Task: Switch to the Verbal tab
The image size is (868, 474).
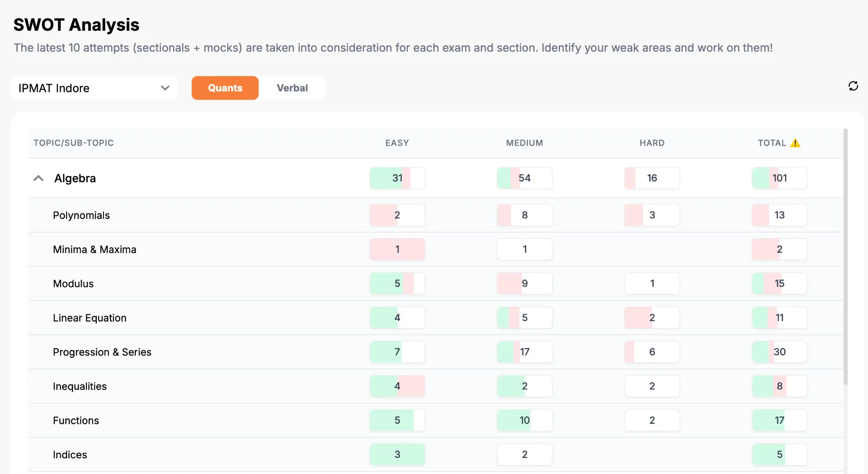Action: 292,88
